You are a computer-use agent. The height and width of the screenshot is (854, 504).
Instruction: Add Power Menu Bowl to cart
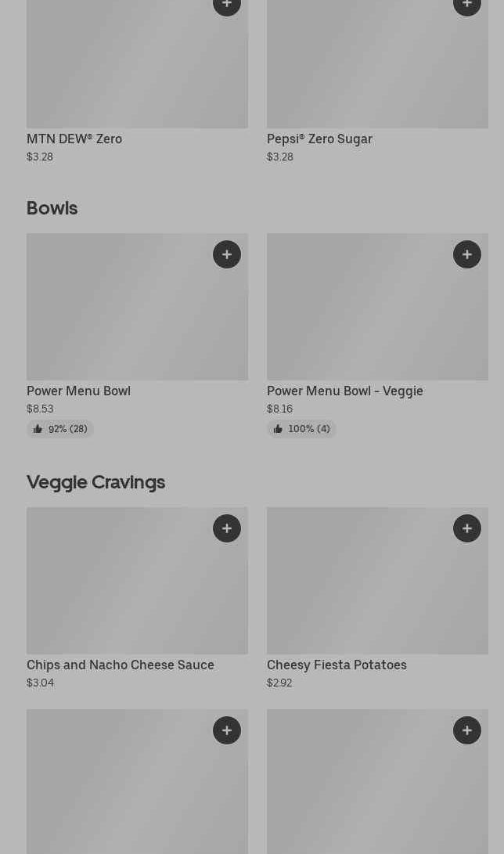(227, 254)
